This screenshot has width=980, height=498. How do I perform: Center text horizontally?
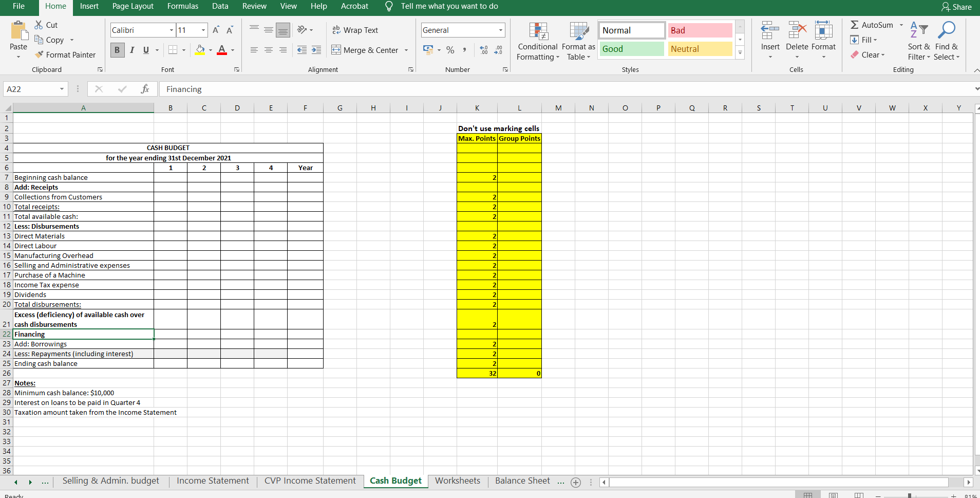269,50
